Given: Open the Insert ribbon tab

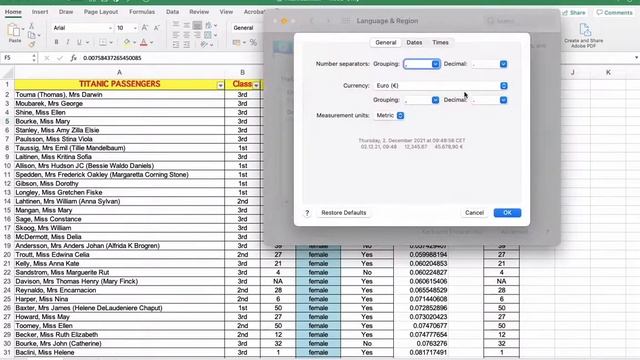Looking at the screenshot, I should pos(40,12).
